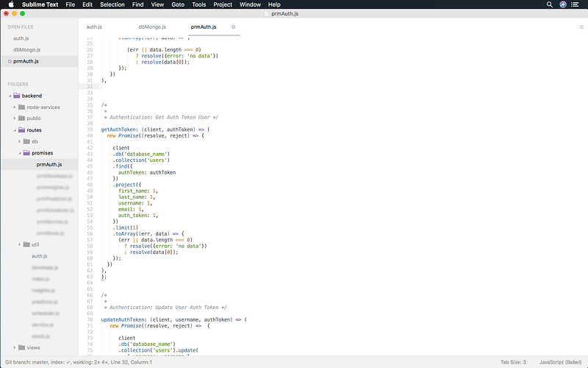The height and width of the screenshot is (368, 588).
Task: Open the File menu
Action: tap(70, 4)
